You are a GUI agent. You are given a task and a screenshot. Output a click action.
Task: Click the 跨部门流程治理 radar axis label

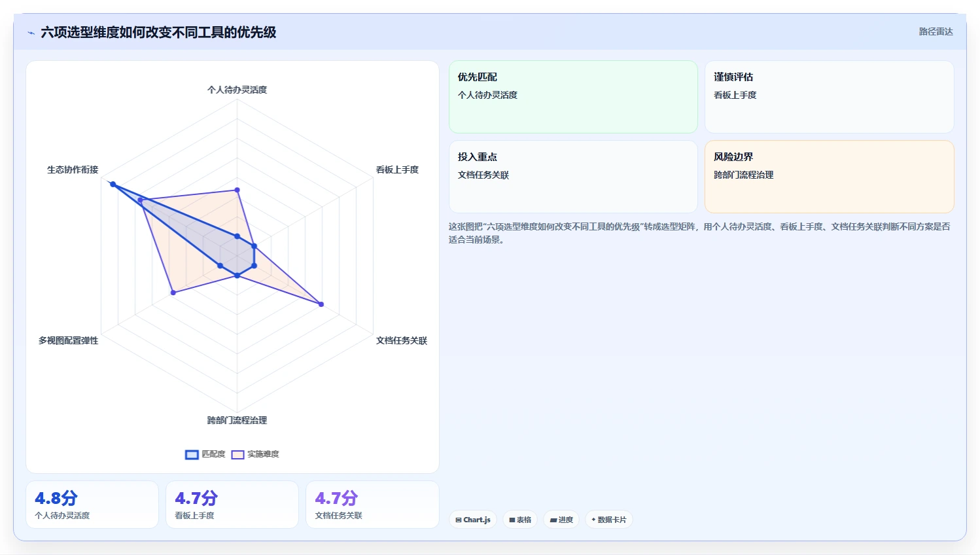(237, 420)
